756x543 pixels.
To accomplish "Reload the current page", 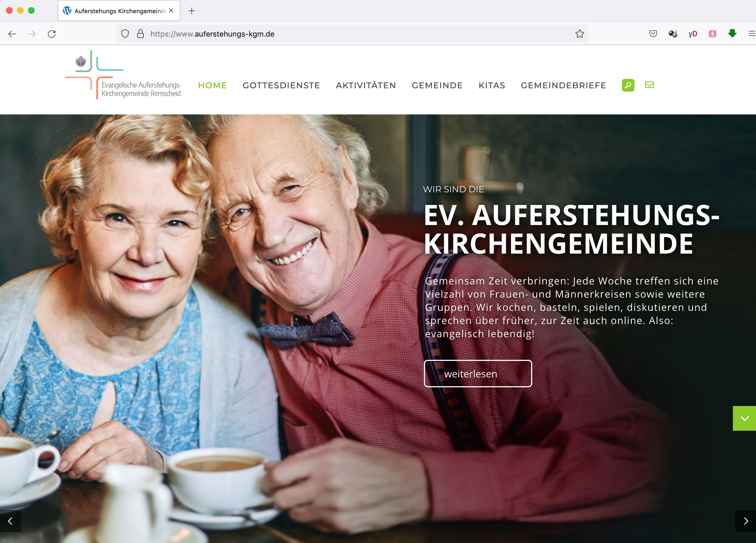I will 52,34.
